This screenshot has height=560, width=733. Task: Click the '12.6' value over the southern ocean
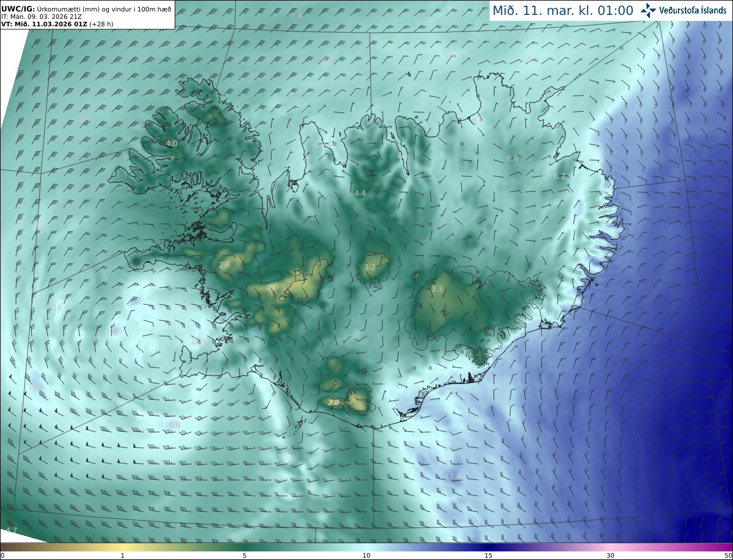(453, 476)
